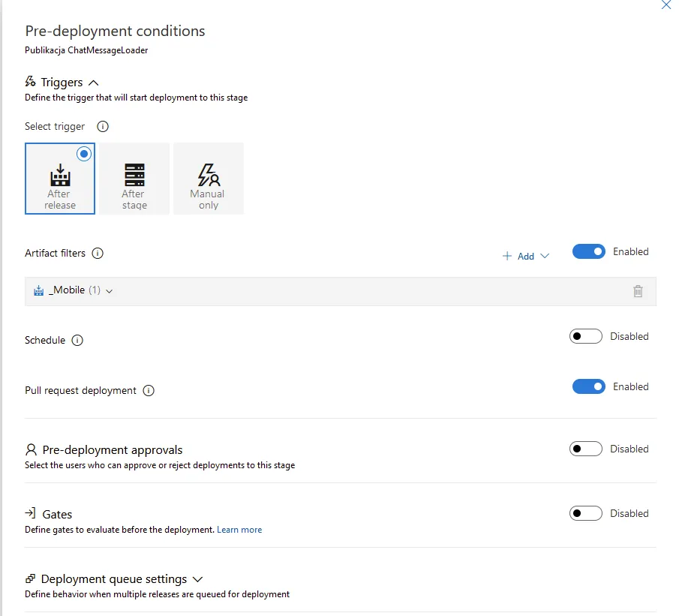Delete the _Mobile artifact filter
The height and width of the screenshot is (616, 679).
[x=638, y=291]
